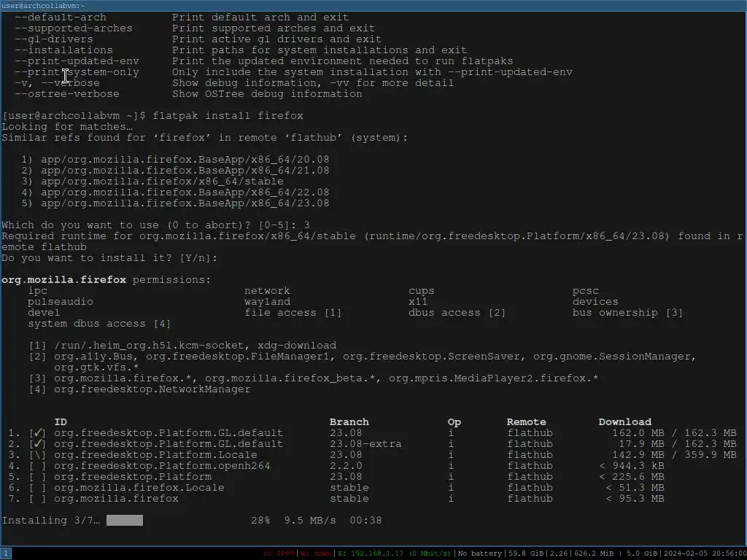
Task: Click the empty box for org.mozilla.firefox.Locale row
Action: [37, 488]
